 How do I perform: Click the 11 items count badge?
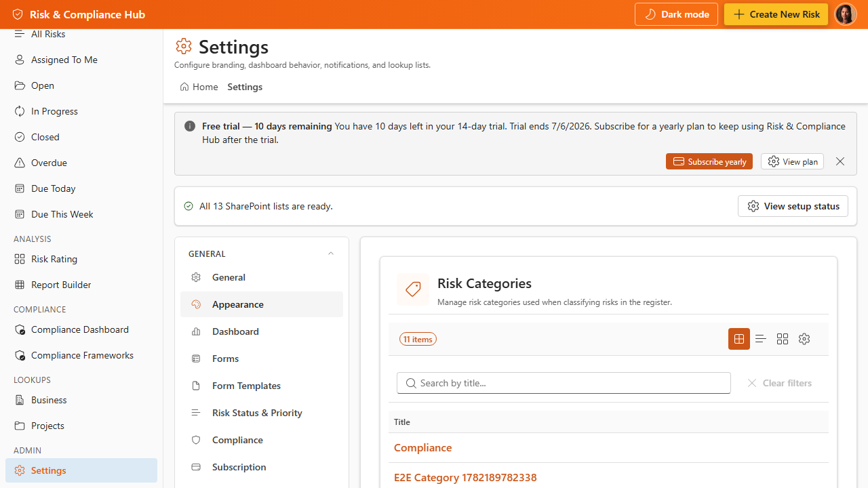tap(418, 339)
